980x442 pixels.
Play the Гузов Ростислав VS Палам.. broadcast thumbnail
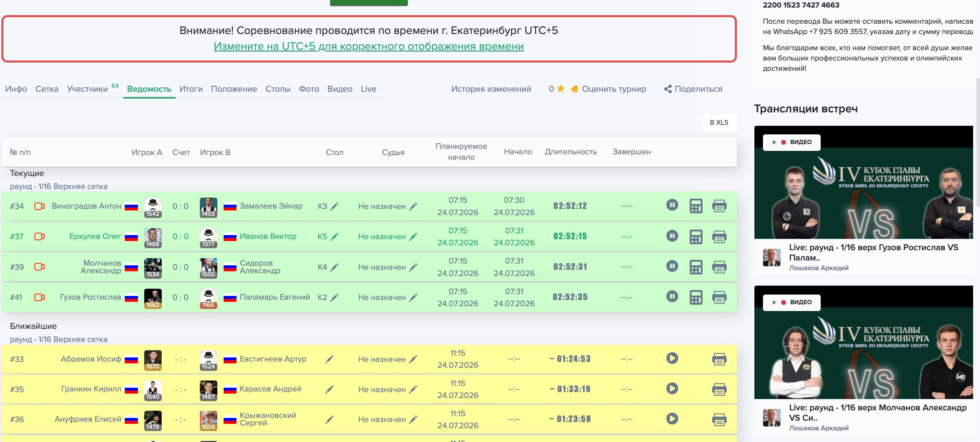click(863, 183)
